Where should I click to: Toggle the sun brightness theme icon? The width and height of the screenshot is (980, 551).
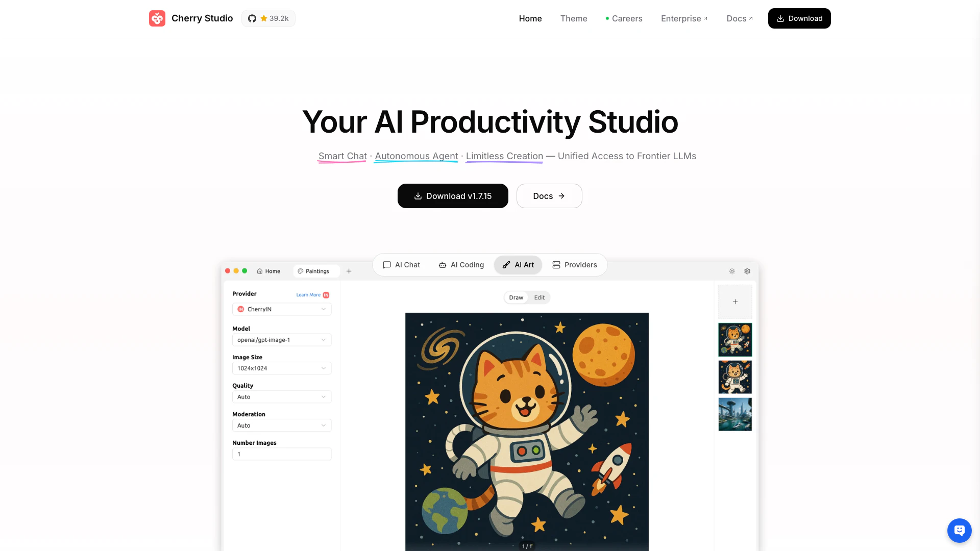click(x=732, y=271)
